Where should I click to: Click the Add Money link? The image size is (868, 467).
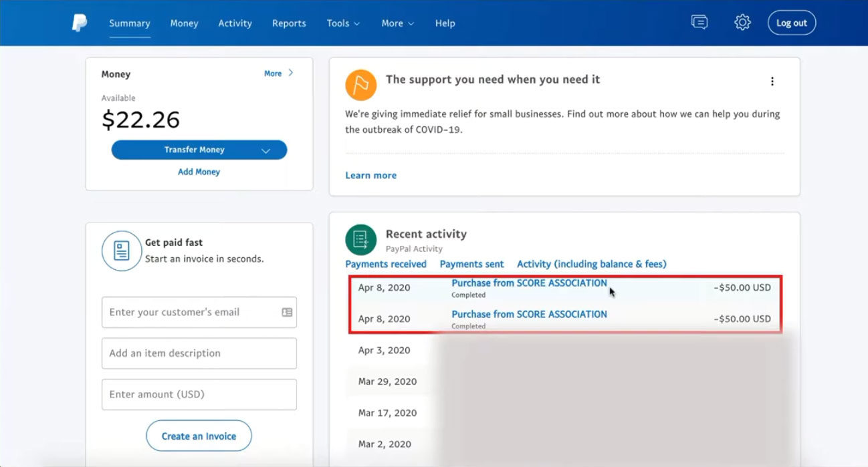tap(199, 172)
